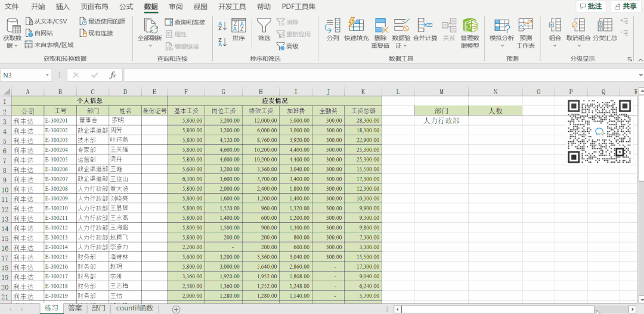Viewport: 644px width, 314px height.
Task: Open 合并计算 consolidate
Action: tap(425, 30)
